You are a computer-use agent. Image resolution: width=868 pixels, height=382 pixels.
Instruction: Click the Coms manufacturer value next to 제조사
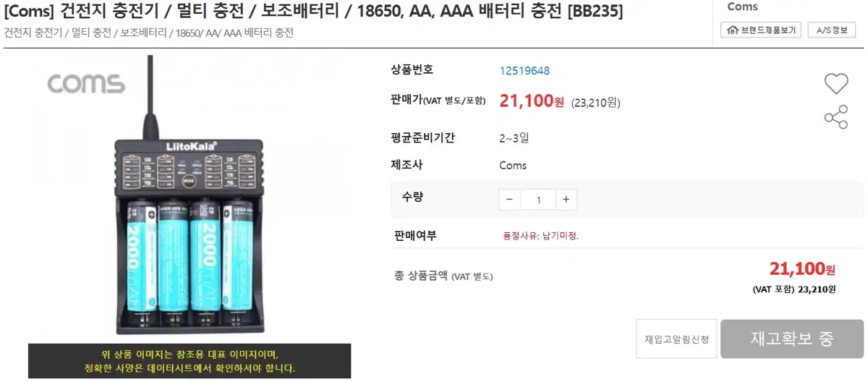point(513,165)
